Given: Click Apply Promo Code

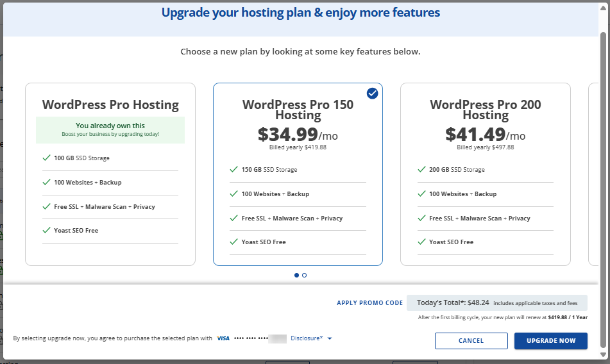Looking at the screenshot, I should (370, 303).
